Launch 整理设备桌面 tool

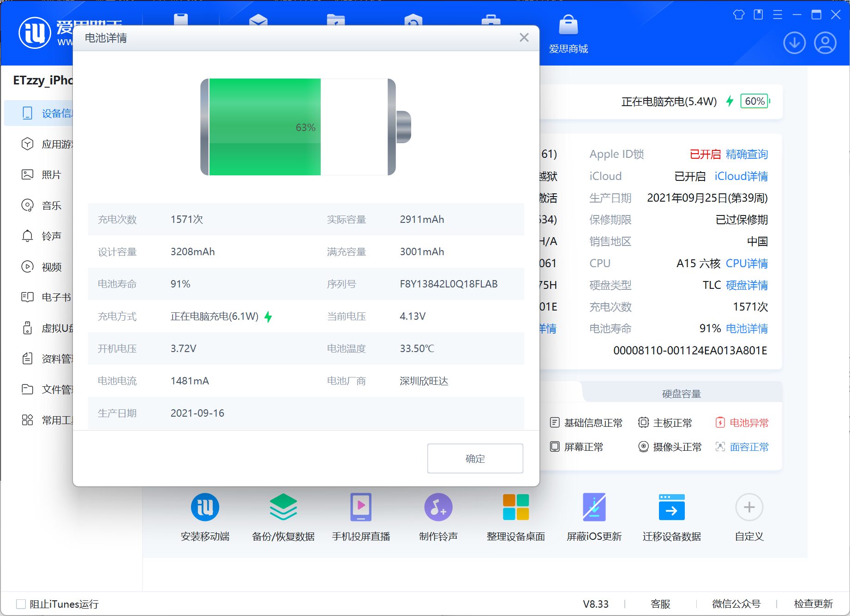[x=516, y=517]
